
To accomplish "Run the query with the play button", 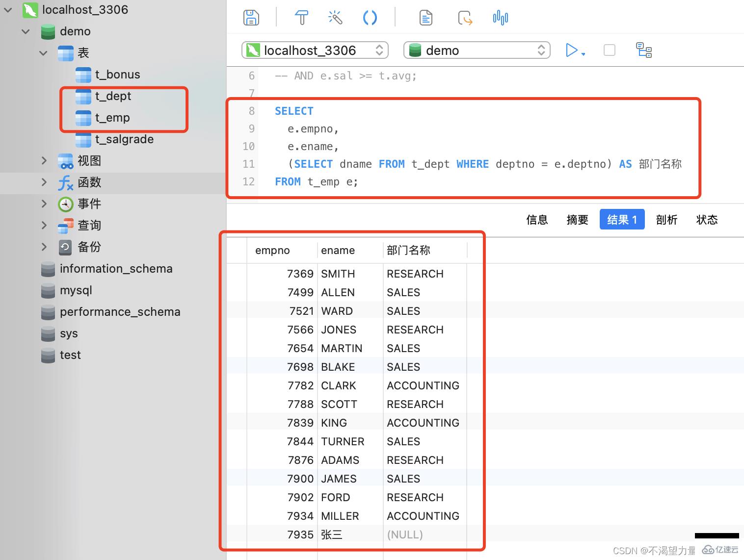I will tap(572, 50).
